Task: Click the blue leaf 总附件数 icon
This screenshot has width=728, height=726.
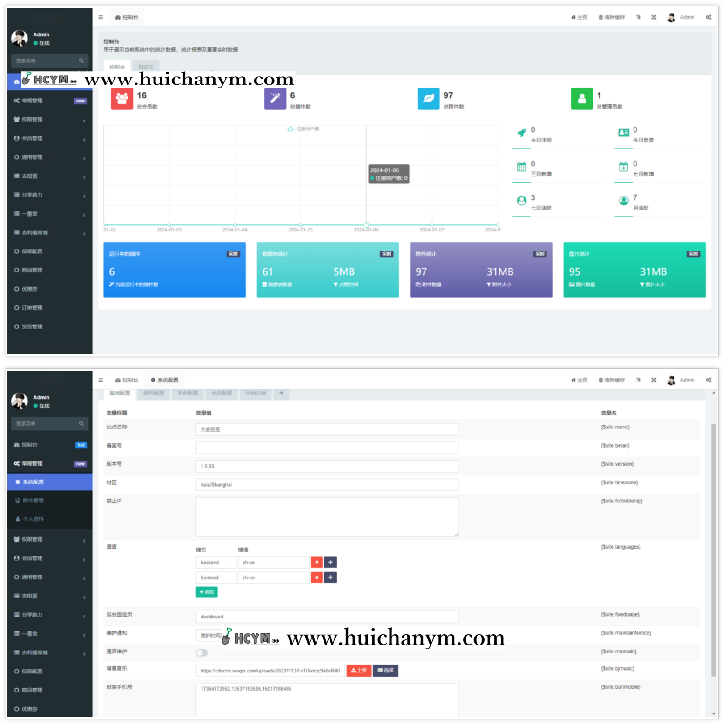Action: point(428,99)
